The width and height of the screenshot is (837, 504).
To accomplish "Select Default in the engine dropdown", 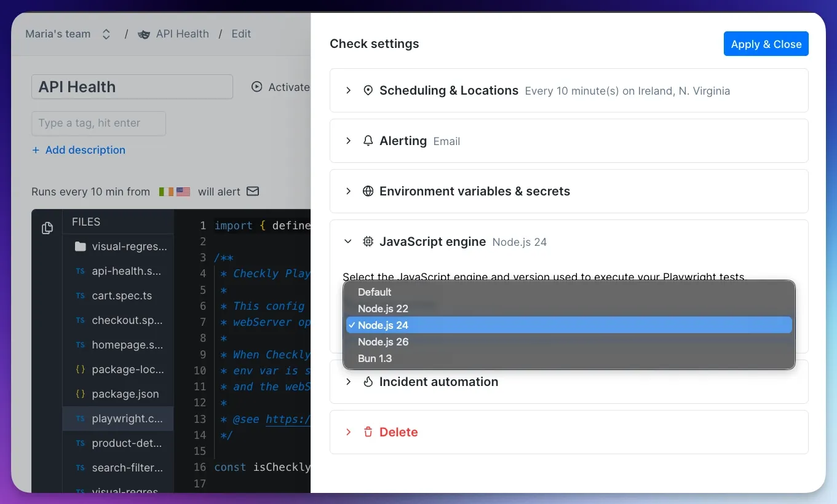I will pos(569,292).
